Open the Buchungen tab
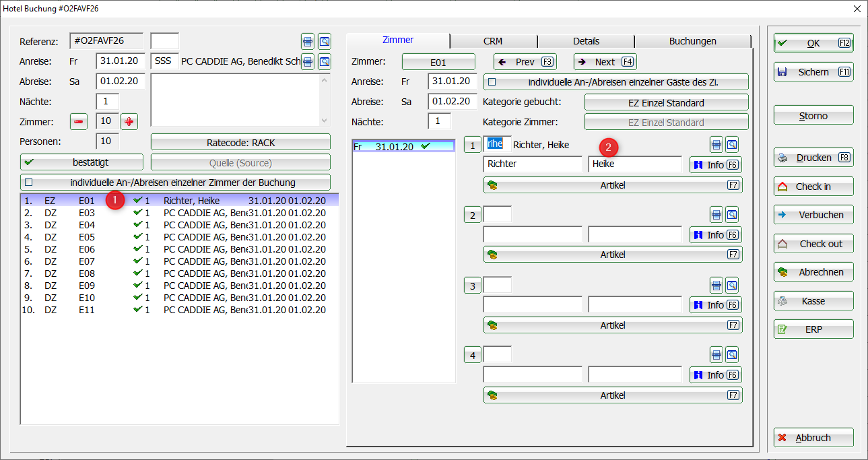Image resolution: width=868 pixels, height=460 pixels. pyautogui.click(x=693, y=41)
